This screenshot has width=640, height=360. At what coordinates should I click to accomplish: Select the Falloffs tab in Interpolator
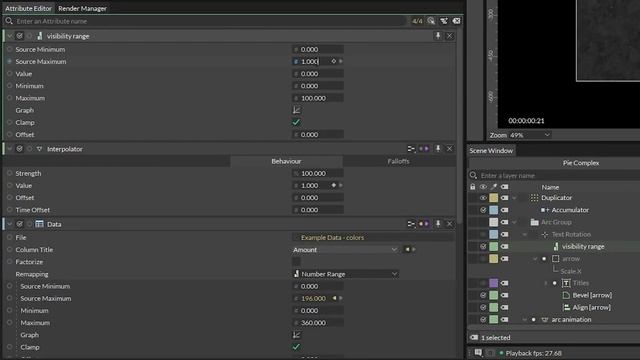[398, 161]
